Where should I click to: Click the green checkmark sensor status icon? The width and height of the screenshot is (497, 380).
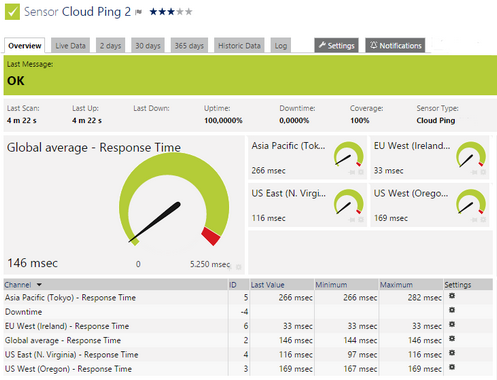[x=12, y=12]
